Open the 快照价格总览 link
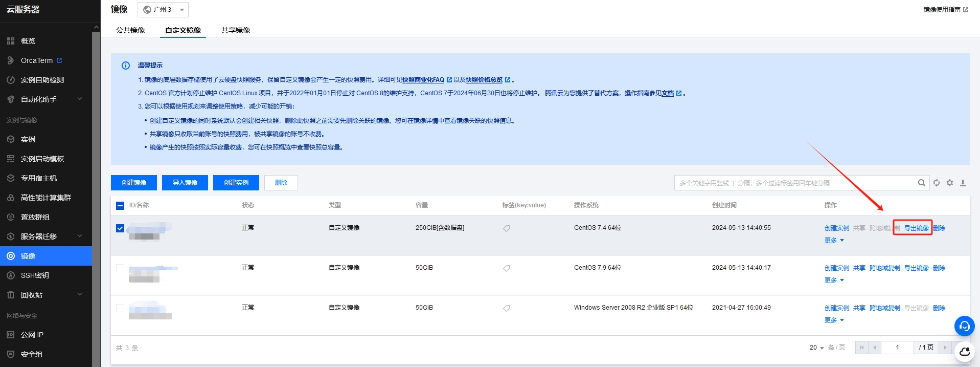Screen dimensions: 980x367 click(x=484, y=80)
